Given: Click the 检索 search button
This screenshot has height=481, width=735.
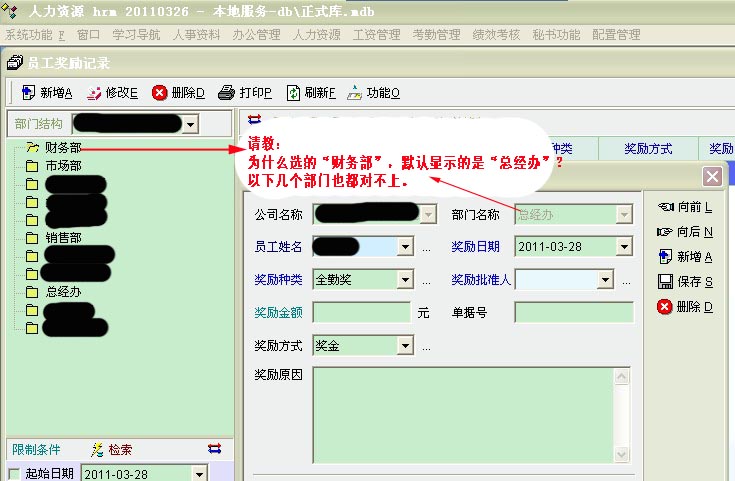Looking at the screenshot, I should (111, 450).
